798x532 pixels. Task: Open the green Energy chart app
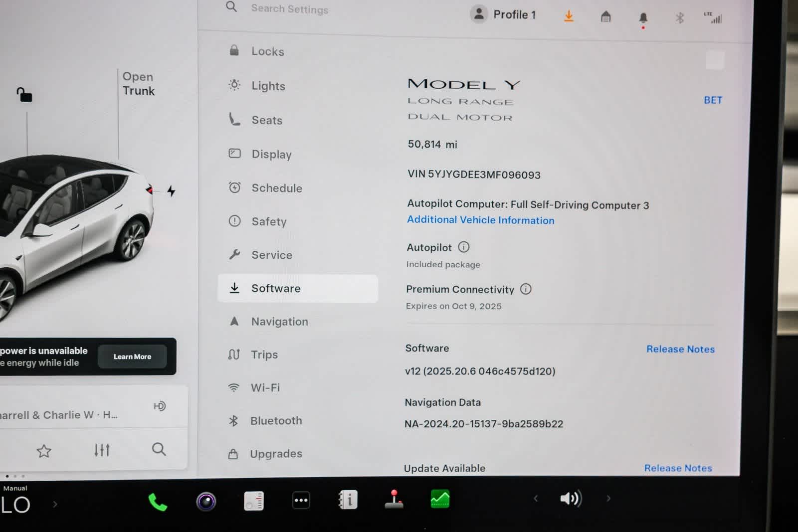pyautogui.click(x=440, y=499)
